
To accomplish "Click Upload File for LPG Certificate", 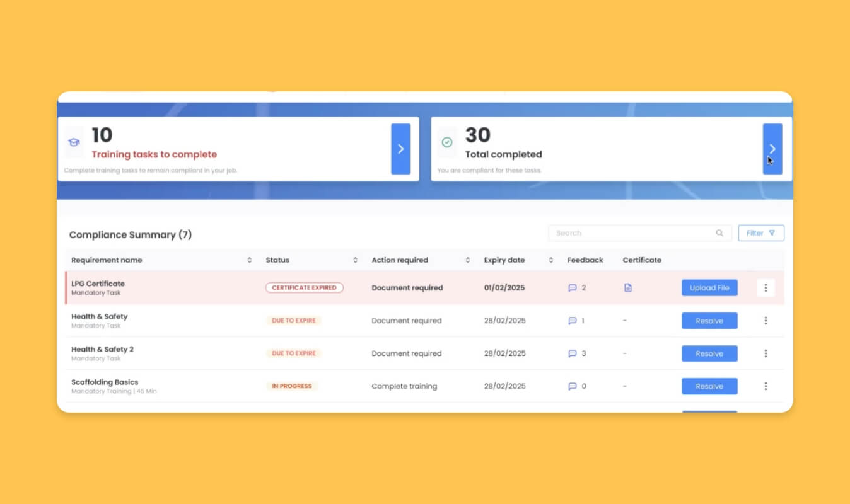I will [x=709, y=288].
